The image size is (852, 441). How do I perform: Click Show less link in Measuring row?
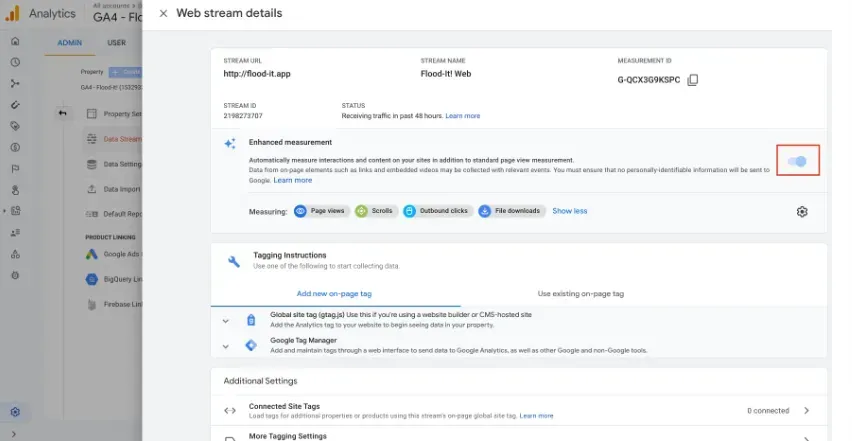coord(569,211)
